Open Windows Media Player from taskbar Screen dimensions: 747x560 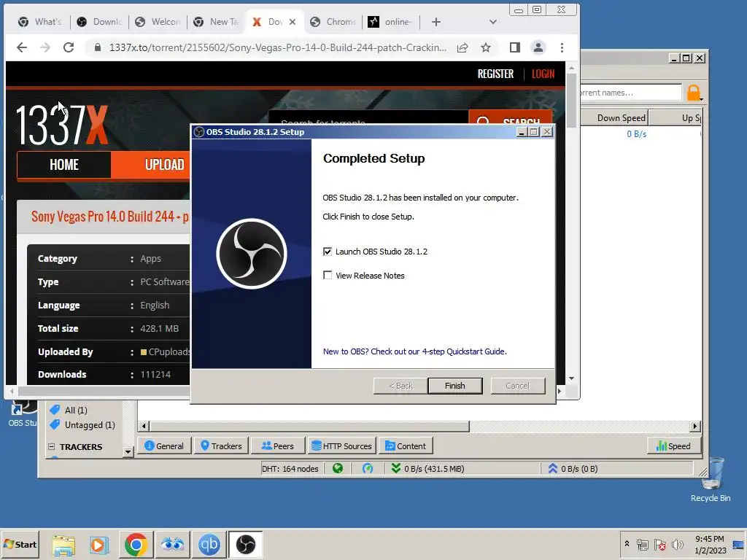(99, 544)
